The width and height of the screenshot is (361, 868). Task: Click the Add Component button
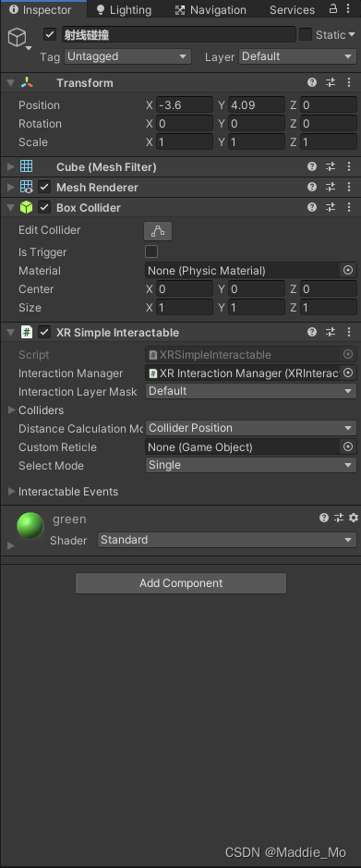click(x=181, y=583)
